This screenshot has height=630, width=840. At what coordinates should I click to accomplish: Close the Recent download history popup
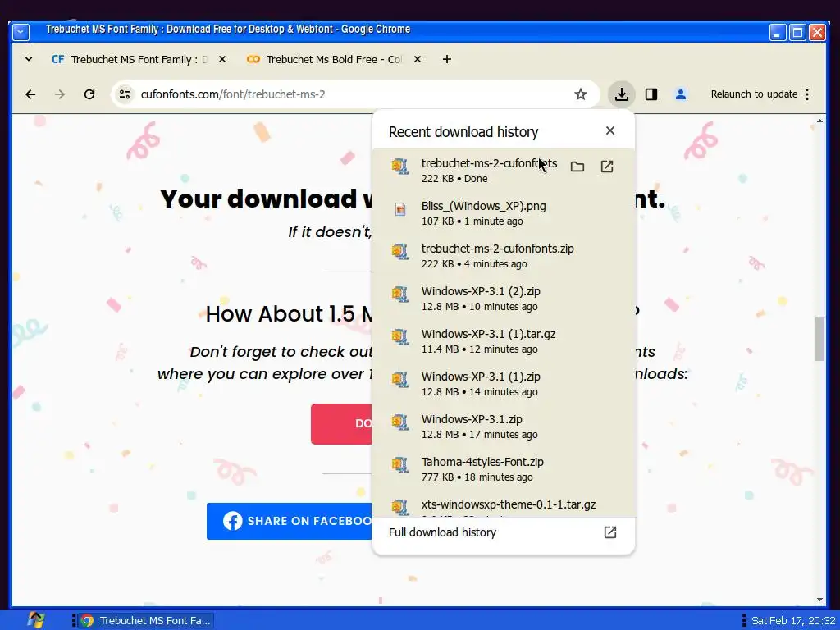609,130
